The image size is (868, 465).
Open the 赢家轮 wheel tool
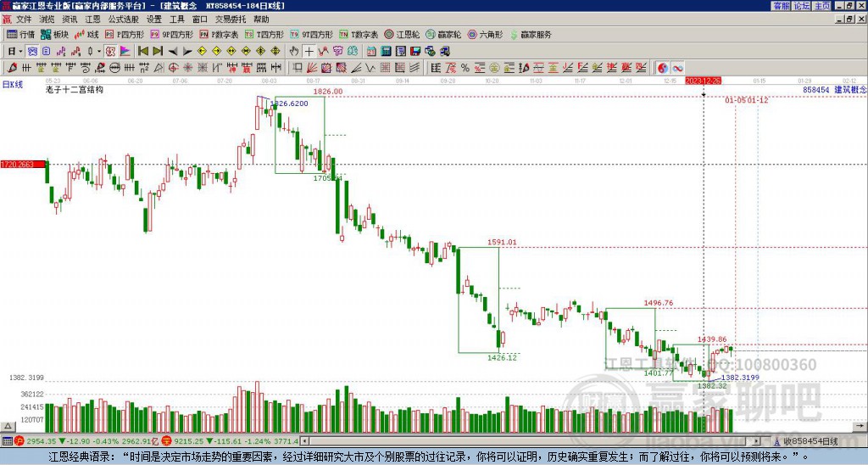443,34
